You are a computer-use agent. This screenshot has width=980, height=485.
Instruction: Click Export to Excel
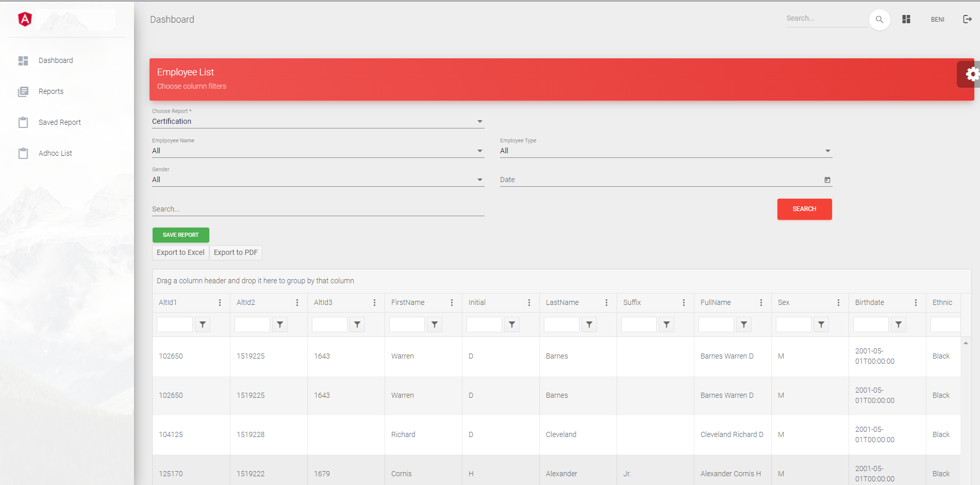[180, 252]
